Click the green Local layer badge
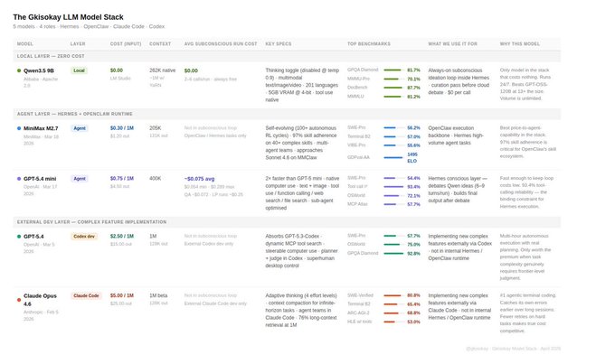 (80, 70)
